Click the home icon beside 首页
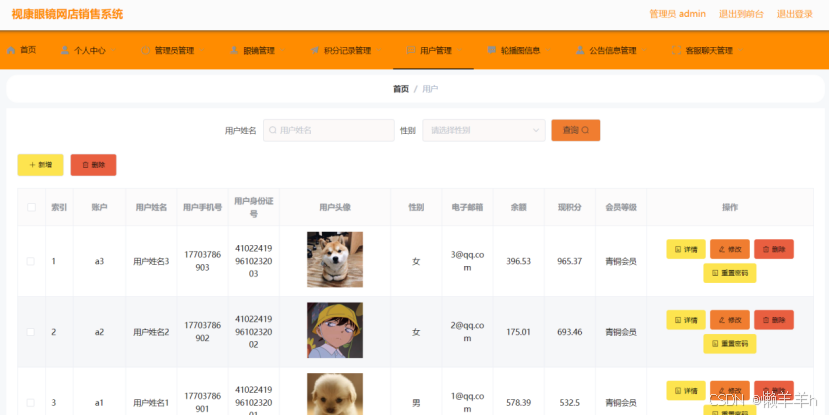 (11, 50)
